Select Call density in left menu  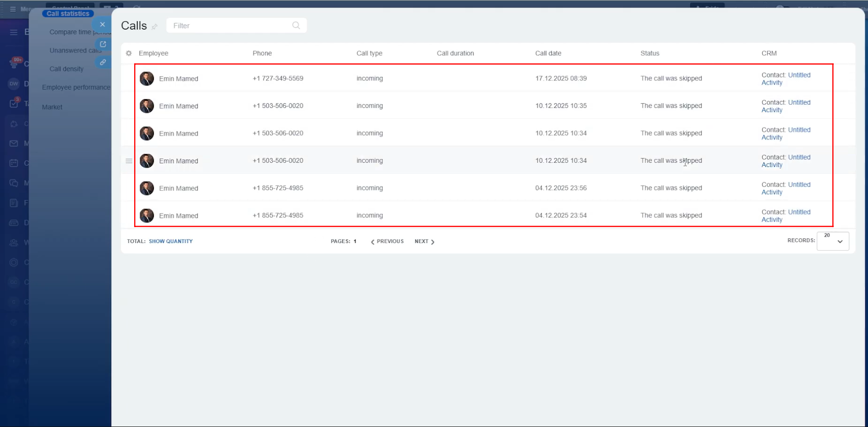67,69
